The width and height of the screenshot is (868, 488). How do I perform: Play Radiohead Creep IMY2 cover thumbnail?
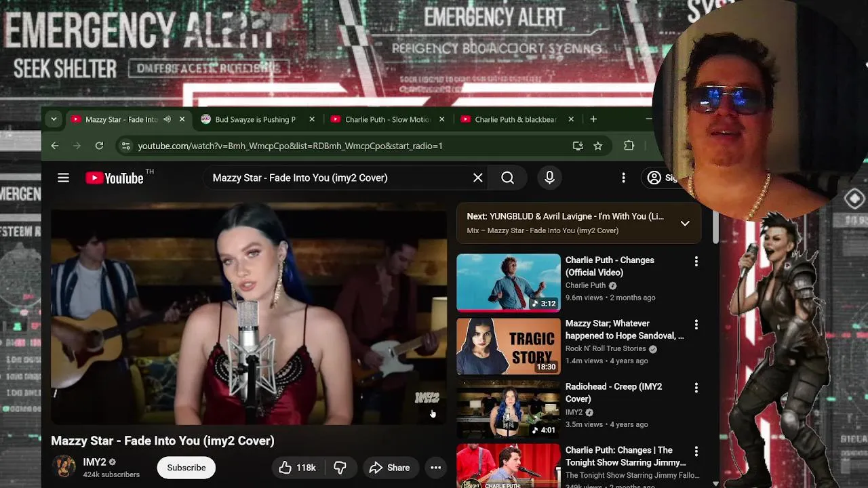[509, 409]
